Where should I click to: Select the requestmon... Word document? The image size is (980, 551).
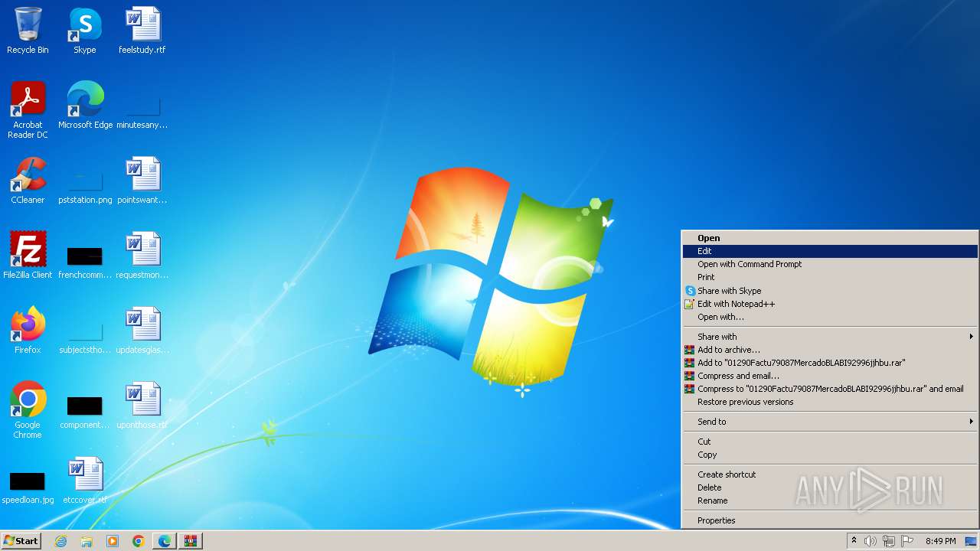click(x=142, y=256)
